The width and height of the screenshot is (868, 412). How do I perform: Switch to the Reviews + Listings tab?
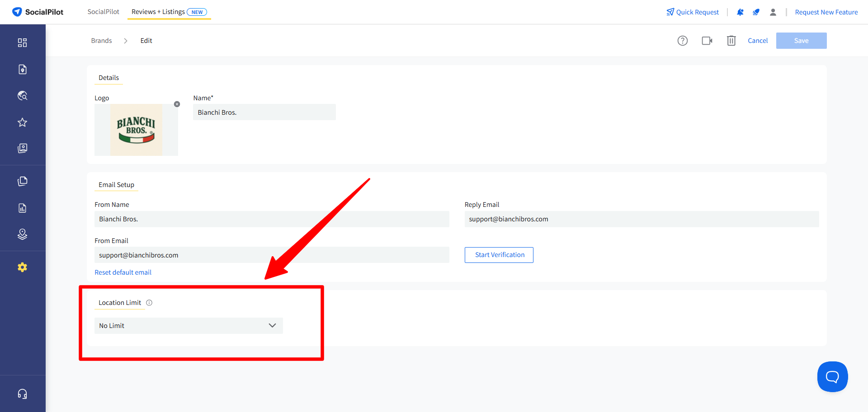coord(169,12)
